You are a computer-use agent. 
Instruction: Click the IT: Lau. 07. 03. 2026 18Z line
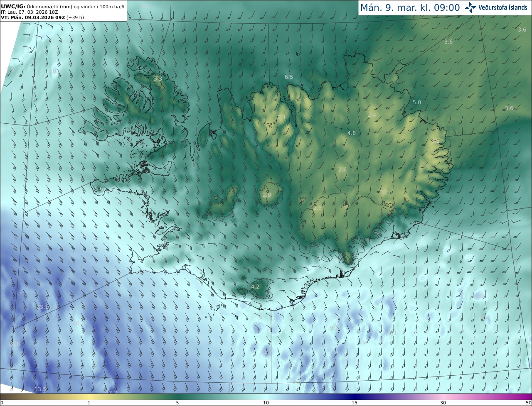[x=29, y=12]
